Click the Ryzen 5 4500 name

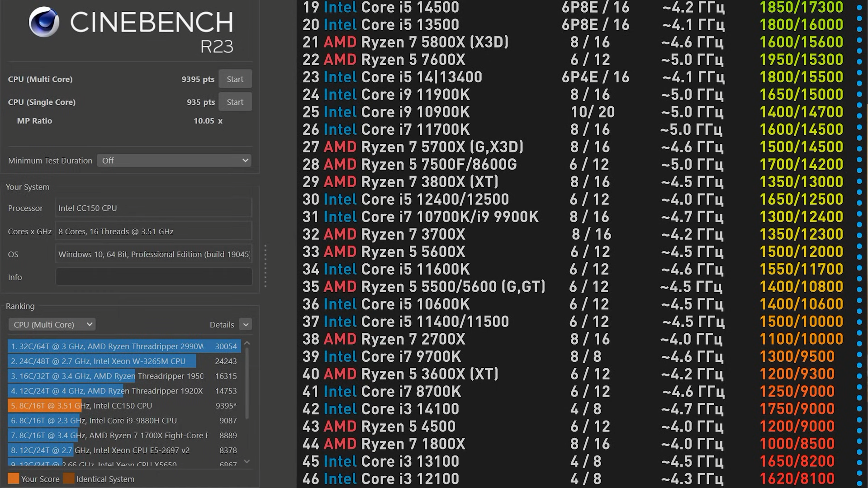coord(408,426)
